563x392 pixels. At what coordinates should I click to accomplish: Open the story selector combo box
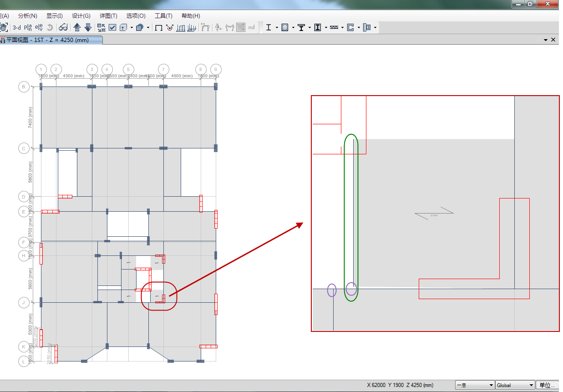point(475,385)
